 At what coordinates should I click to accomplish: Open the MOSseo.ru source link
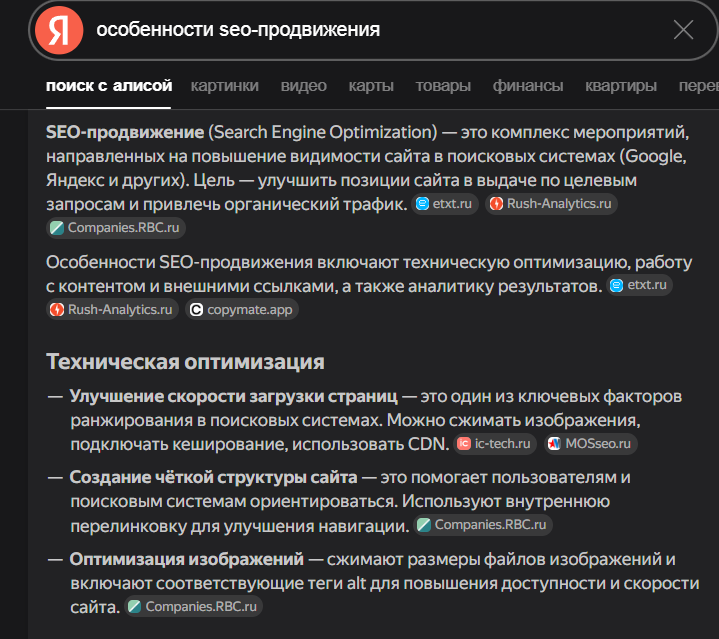pyautogui.click(x=592, y=444)
